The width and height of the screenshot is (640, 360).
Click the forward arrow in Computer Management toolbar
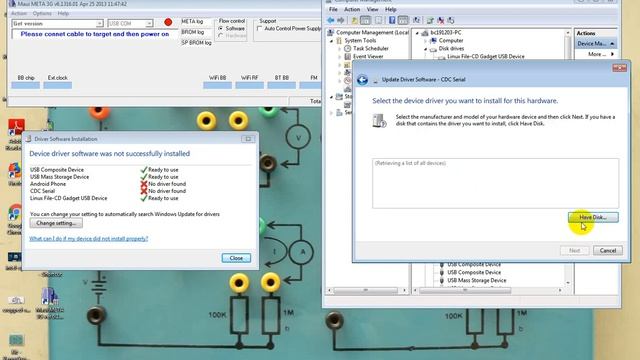pyautogui.click(x=340, y=20)
